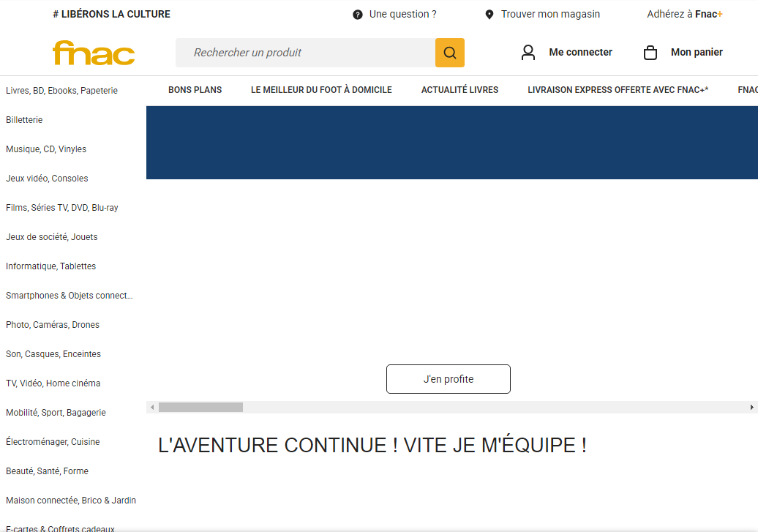
Task: Select Livres, BD, Ebooks, Papeterie category
Action: pos(62,91)
